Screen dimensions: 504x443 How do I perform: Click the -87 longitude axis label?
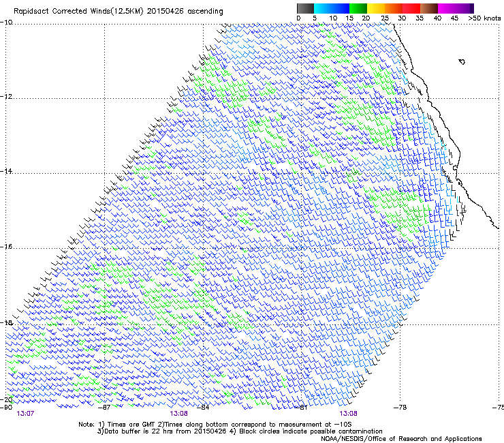[x=104, y=408]
